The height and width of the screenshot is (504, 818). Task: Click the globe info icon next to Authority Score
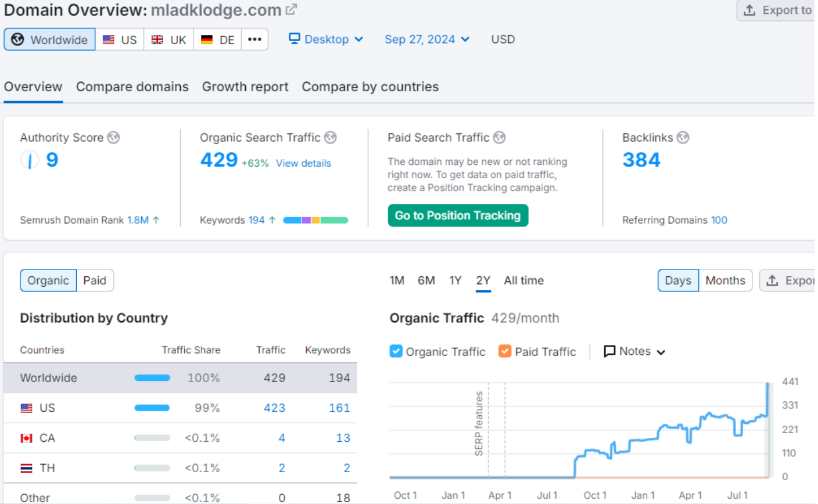pyautogui.click(x=113, y=138)
